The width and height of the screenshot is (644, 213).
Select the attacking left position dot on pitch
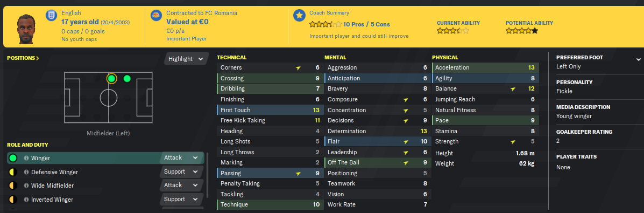click(x=127, y=79)
